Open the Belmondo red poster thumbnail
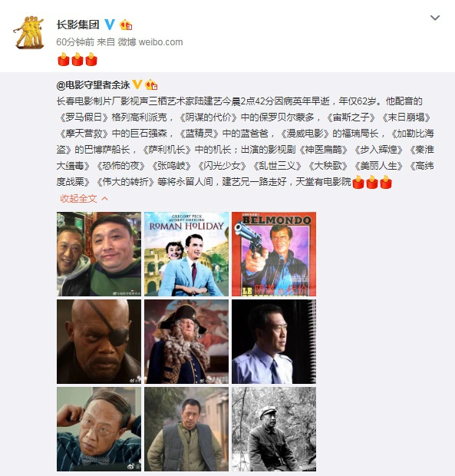 click(x=274, y=254)
